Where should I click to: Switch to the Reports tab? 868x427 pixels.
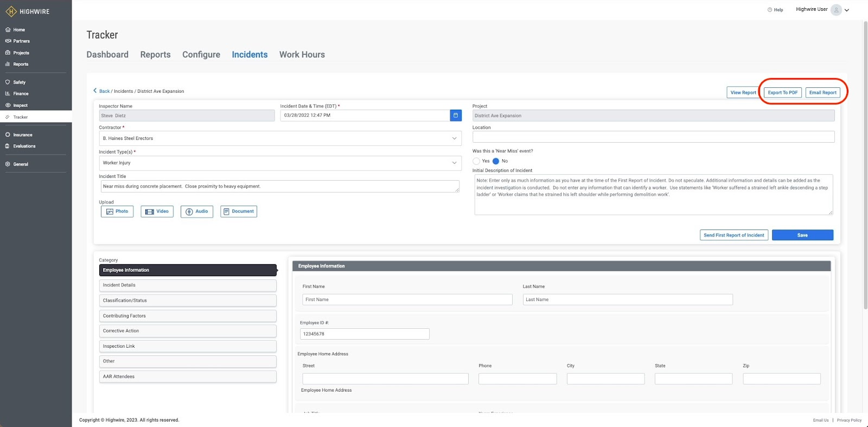click(x=155, y=54)
